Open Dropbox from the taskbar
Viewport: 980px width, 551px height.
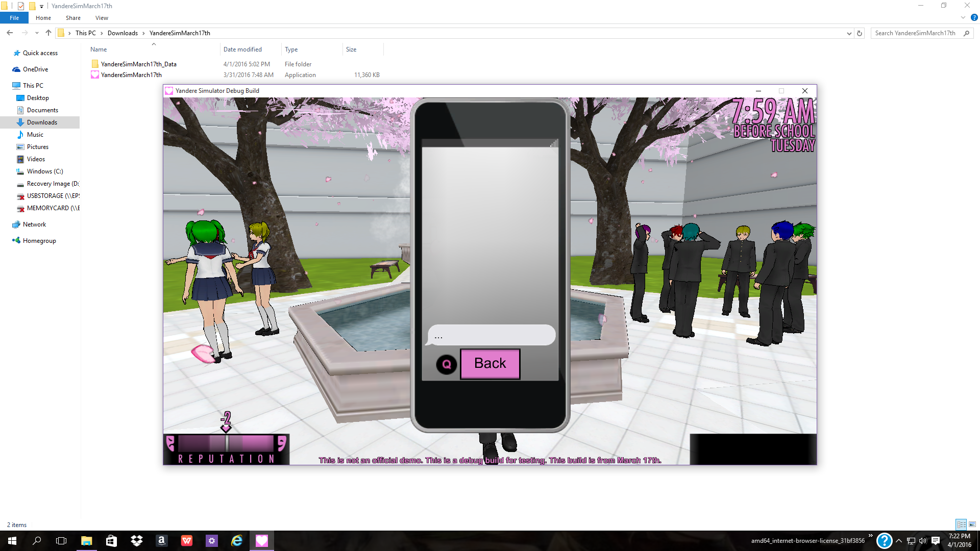point(136,541)
